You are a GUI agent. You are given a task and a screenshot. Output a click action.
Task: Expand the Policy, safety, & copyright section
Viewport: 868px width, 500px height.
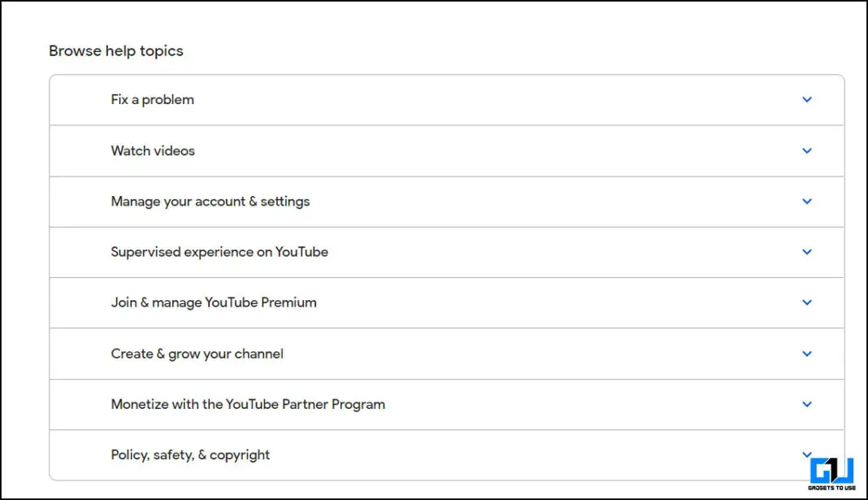click(x=807, y=454)
